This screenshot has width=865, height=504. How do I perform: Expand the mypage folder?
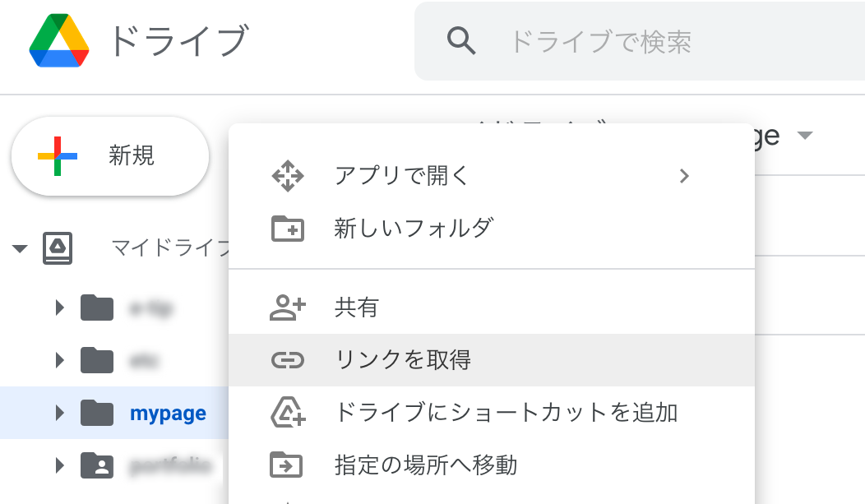click(59, 413)
